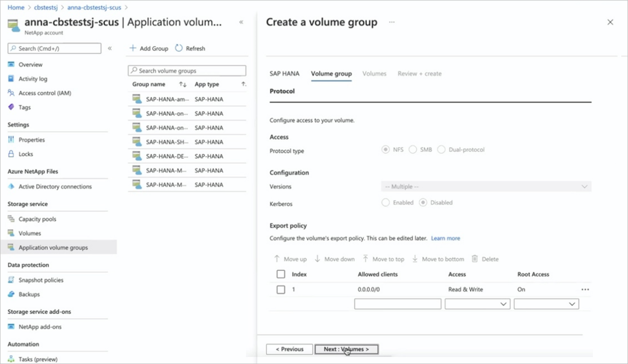The height and width of the screenshot is (364, 628).
Task: Select the Dual-protocol radio button
Action: pyautogui.click(x=441, y=149)
